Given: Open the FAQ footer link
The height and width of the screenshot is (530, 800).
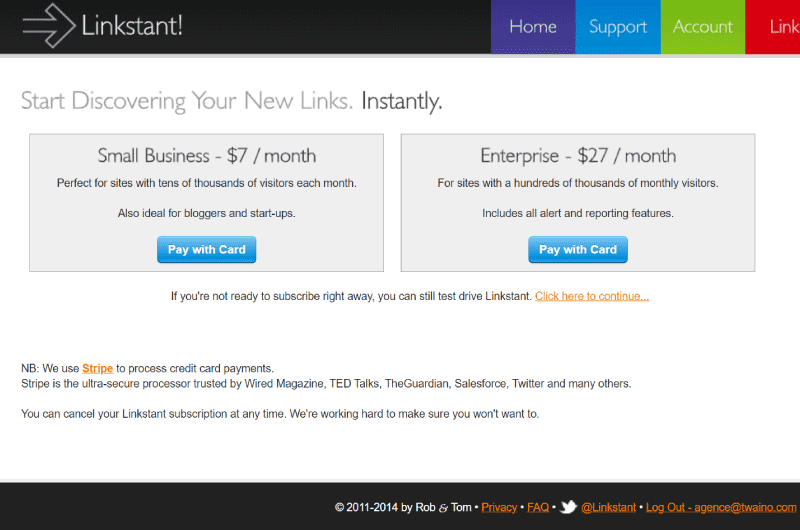Looking at the screenshot, I should coord(538,508).
